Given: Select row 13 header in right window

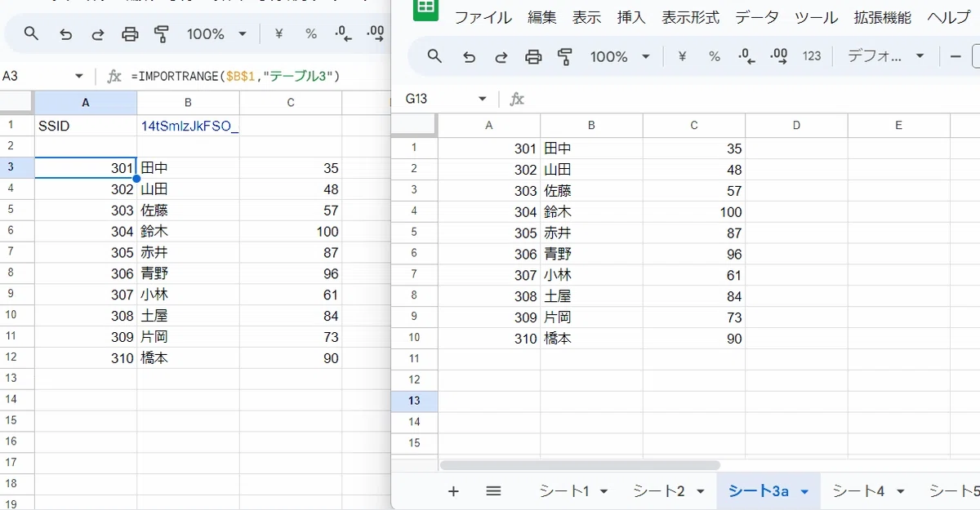Looking at the screenshot, I should [x=414, y=401].
